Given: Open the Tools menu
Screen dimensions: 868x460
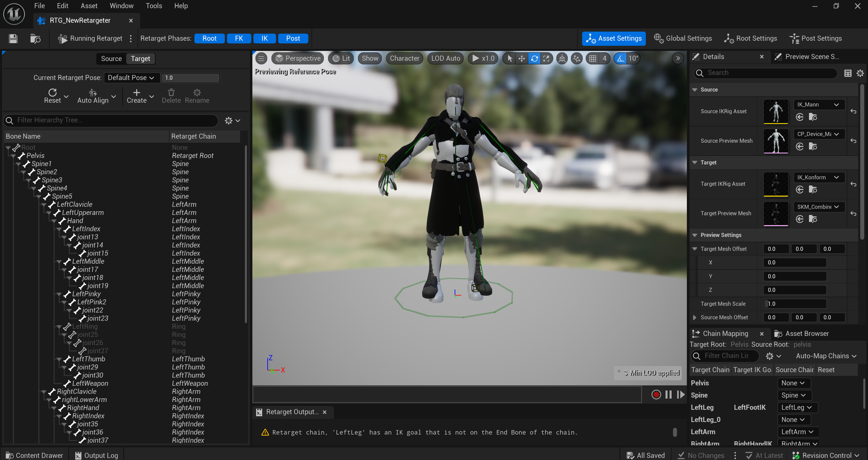Looking at the screenshot, I should 153,6.
